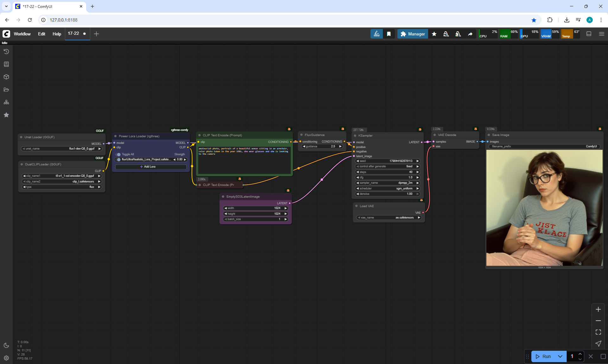
Task: Open the Manager button
Action: click(413, 34)
